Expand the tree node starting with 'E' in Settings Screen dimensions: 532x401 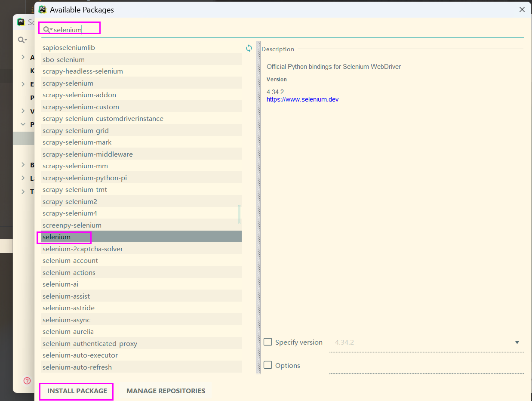[23, 84]
